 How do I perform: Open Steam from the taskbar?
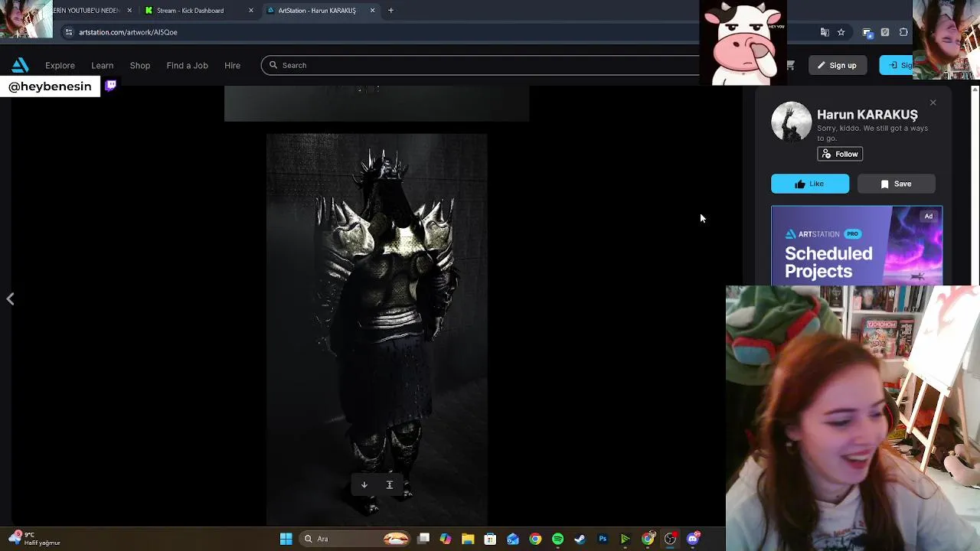click(x=580, y=539)
